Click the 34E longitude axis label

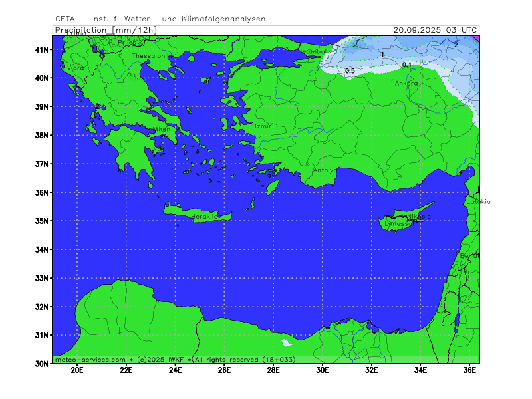pyautogui.click(x=420, y=370)
